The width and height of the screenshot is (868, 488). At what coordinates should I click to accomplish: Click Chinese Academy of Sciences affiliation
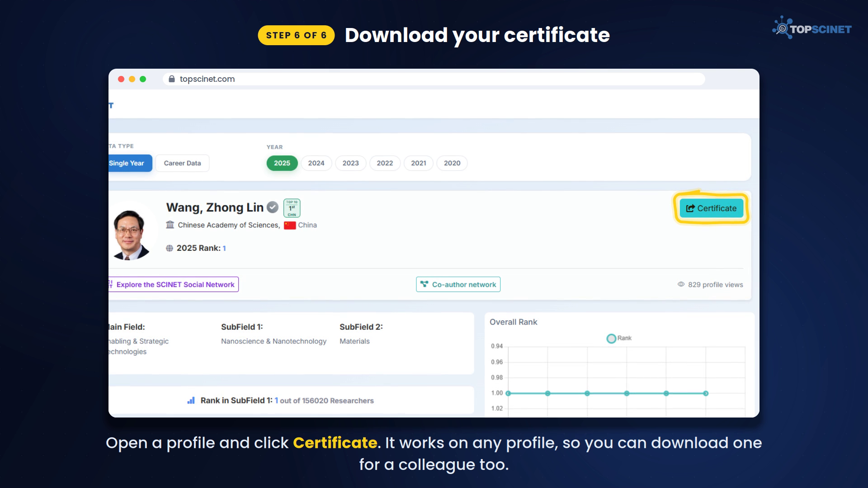(229, 225)
